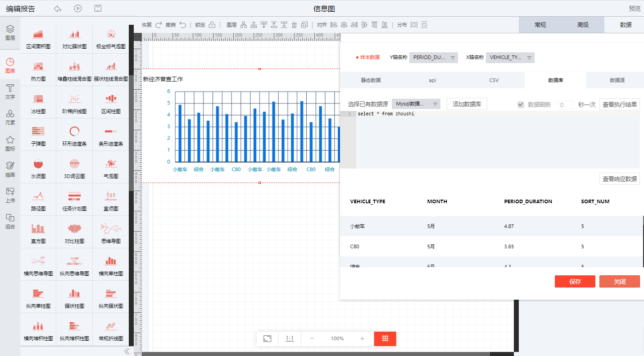Click the horizontal distribute icon
644x356 pixels.
[414, 25]
